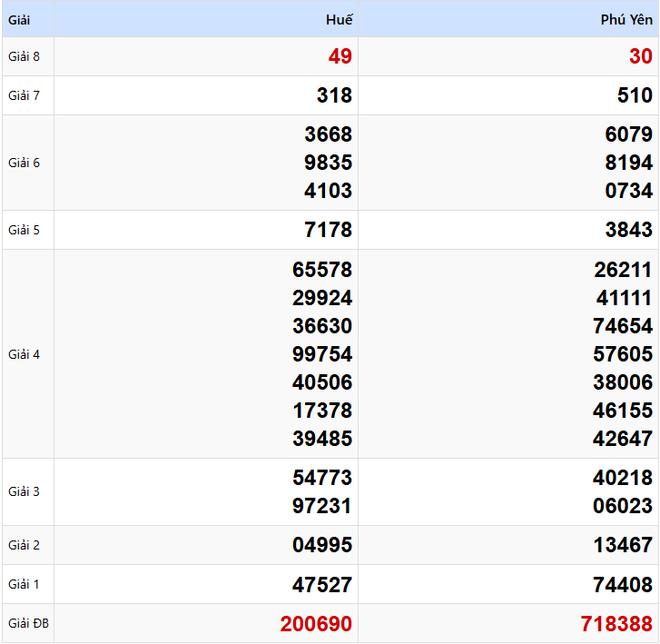Viewport: 660px width, 644px height.
Task: Click Huế Giải 1 number 47527
Action: click(322, 585)
